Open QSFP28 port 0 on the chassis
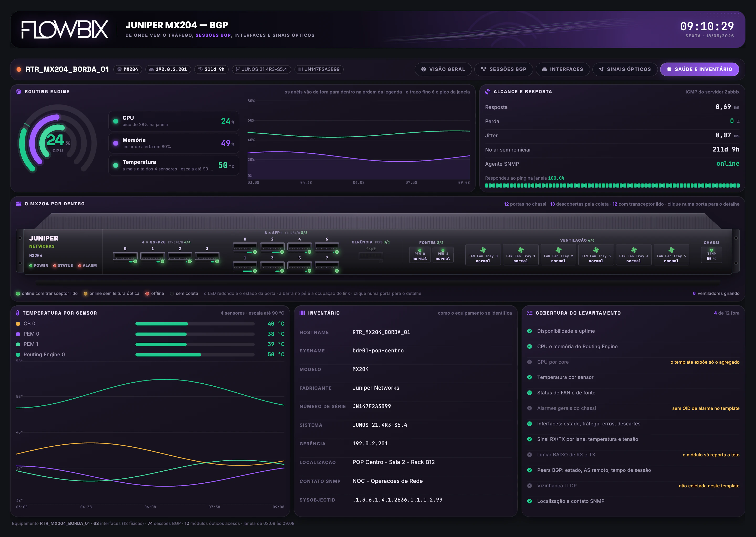 tap(125, 256)
